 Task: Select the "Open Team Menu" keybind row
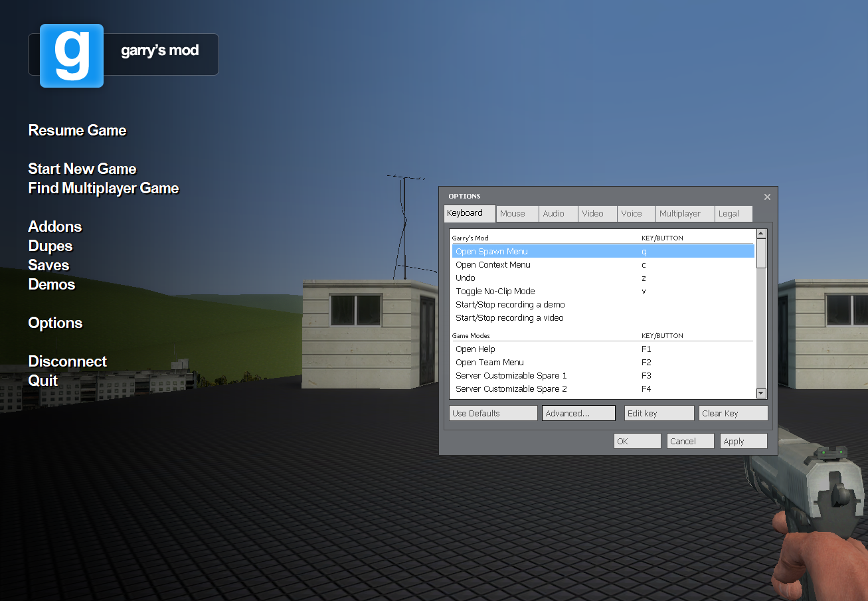(x=603, y=362)
